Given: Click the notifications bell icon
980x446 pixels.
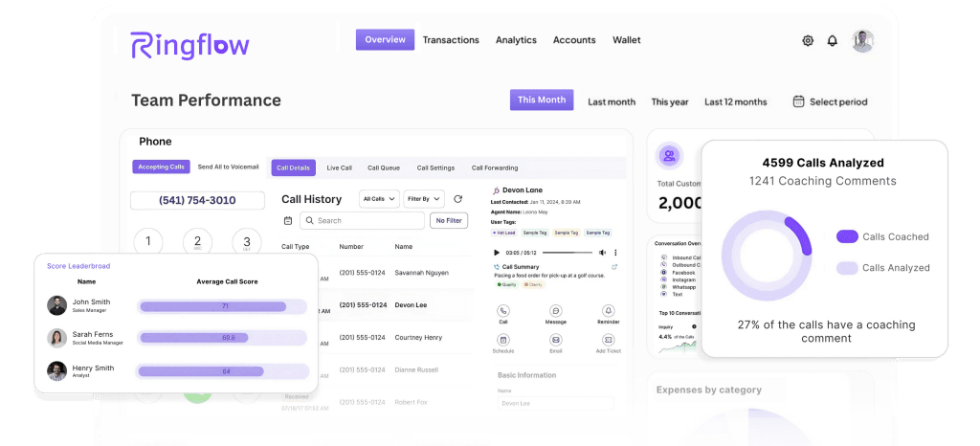Looking at the screenshot, I should (x=833, y=40).
